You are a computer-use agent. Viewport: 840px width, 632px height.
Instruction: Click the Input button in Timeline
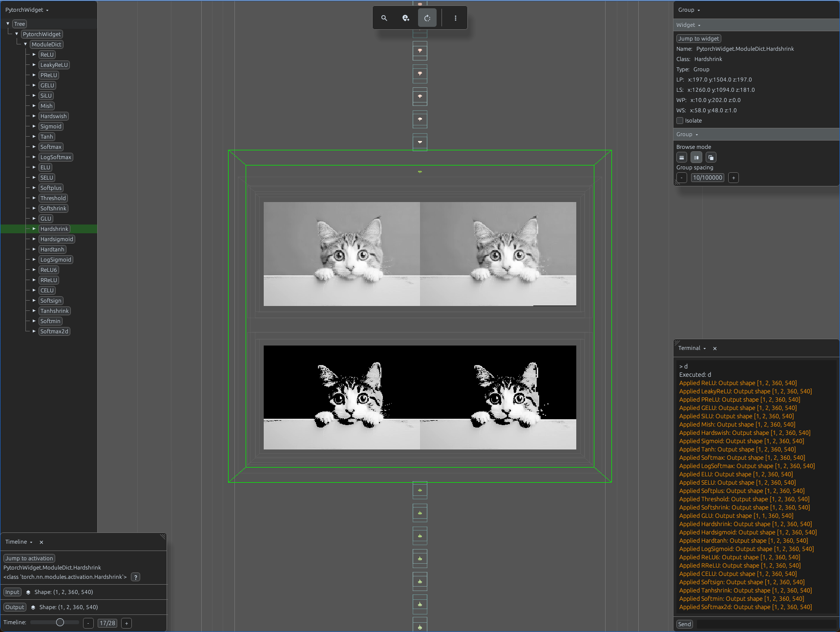(x=12, y=592)
